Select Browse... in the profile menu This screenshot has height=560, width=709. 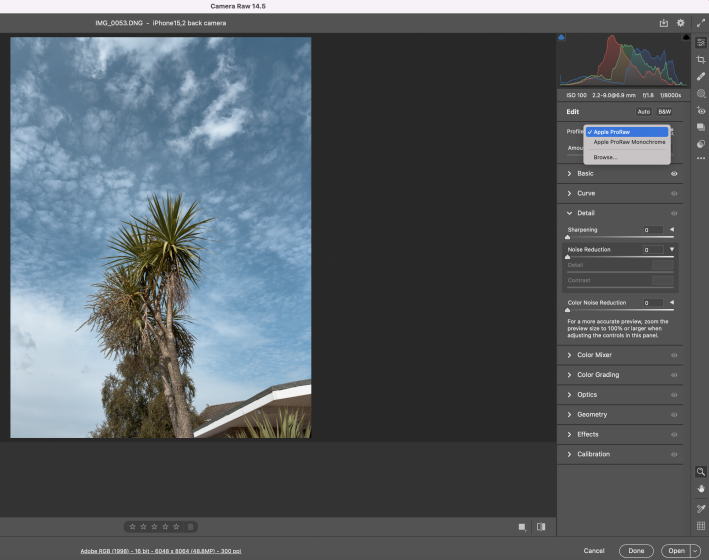605,157
